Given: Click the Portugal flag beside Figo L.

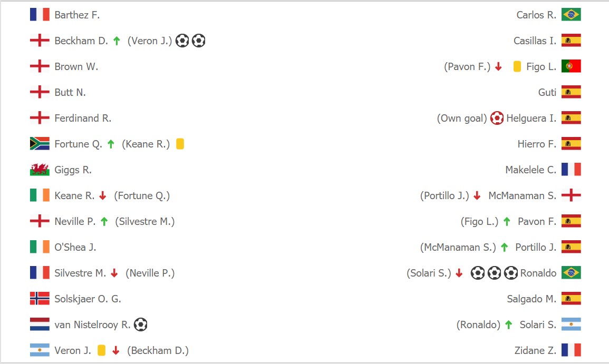Looking at the screenshot, I should coord(571,66).
